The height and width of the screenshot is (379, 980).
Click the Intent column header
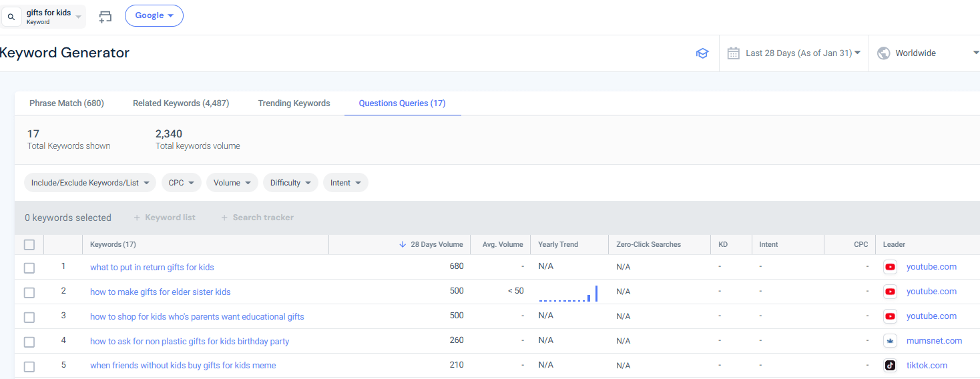click(x=768, y=244)
